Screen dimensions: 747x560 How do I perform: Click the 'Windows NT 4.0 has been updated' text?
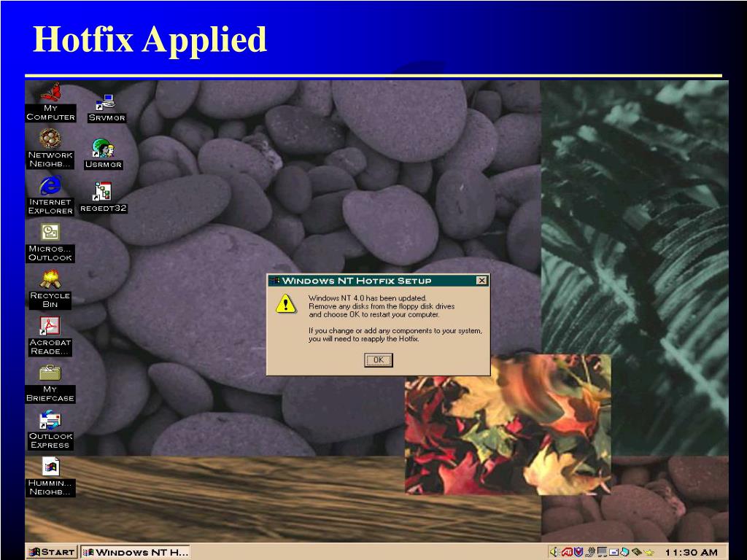(368, 298)
